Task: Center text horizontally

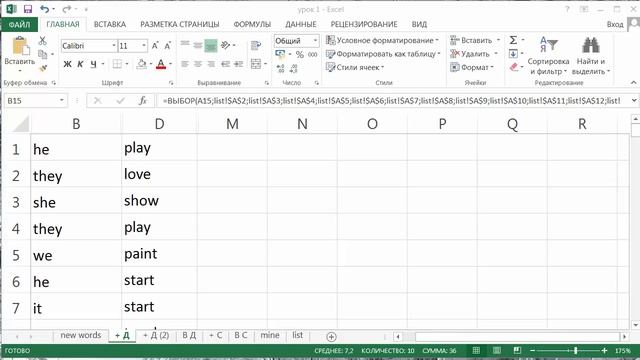Action: pos(198,64)
